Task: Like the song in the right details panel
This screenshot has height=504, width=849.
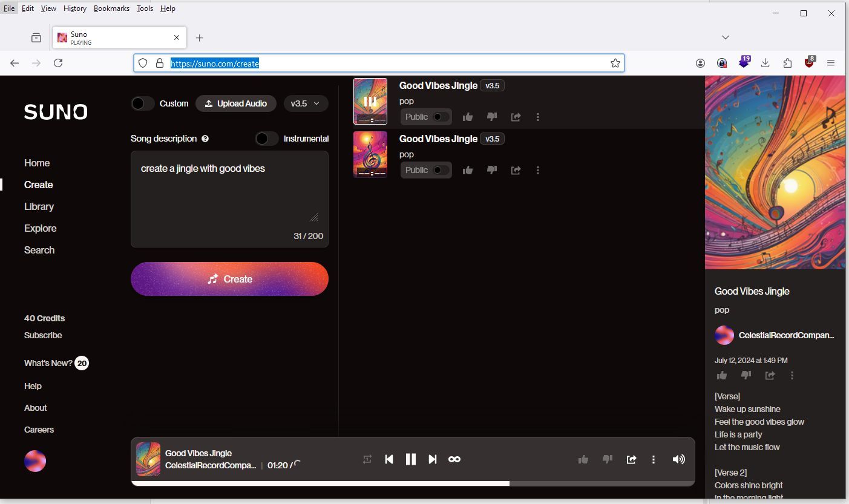Action: click(721, 375)
